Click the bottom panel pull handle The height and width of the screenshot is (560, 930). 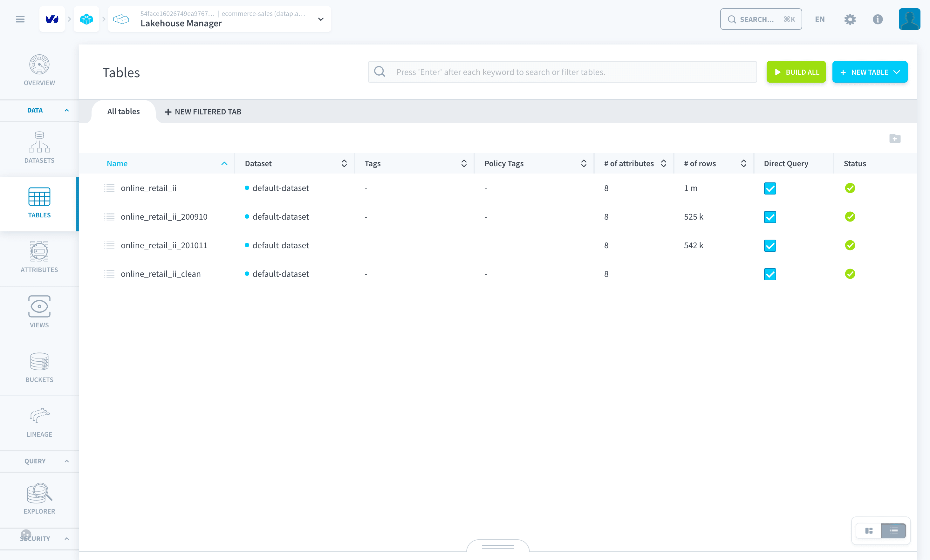point(498,546)
